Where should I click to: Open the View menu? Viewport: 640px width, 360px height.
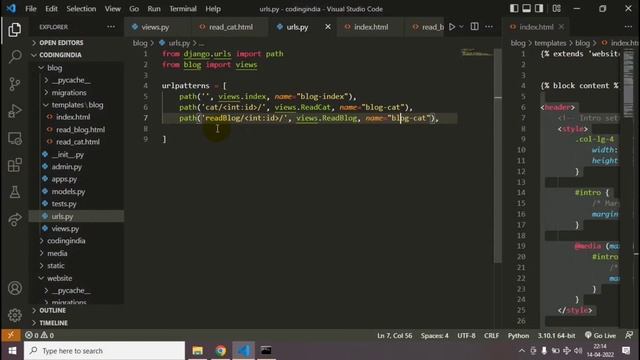click(112, 9)
